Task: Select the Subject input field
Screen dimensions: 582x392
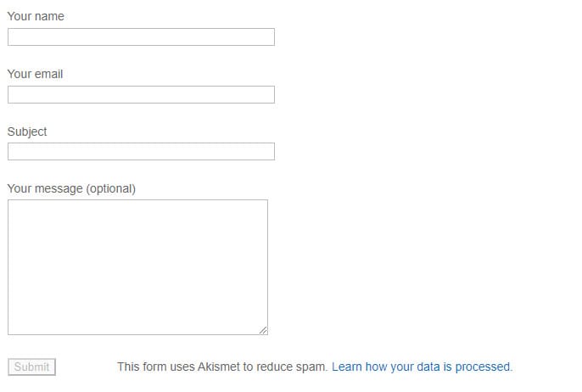Action: click(141, 151)
